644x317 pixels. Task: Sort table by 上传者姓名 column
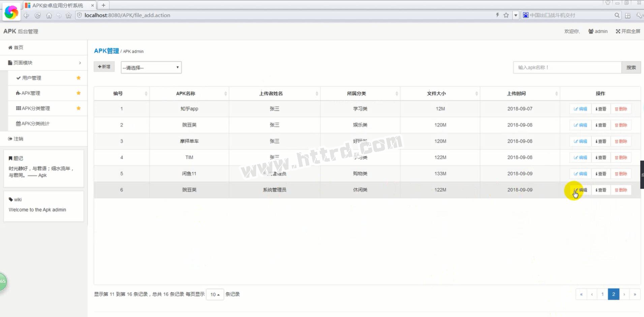pyautogui.click(x=274, y=93)
